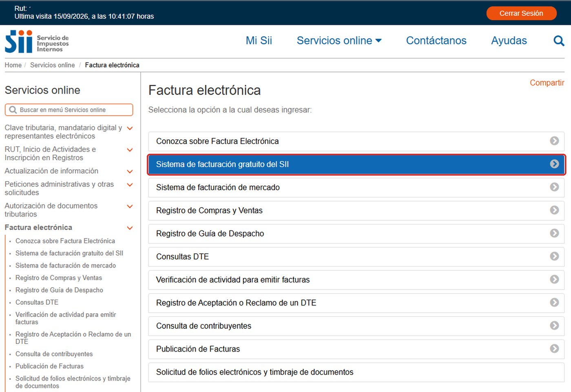
Task: Click the Compartir link
Action: coord(547,83)
